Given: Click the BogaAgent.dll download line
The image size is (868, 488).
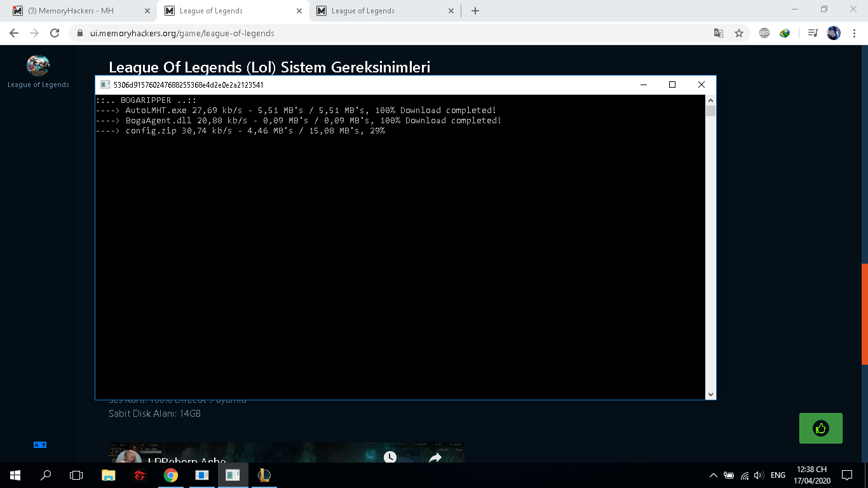Looking at the screenshot, I should [299, 121].
